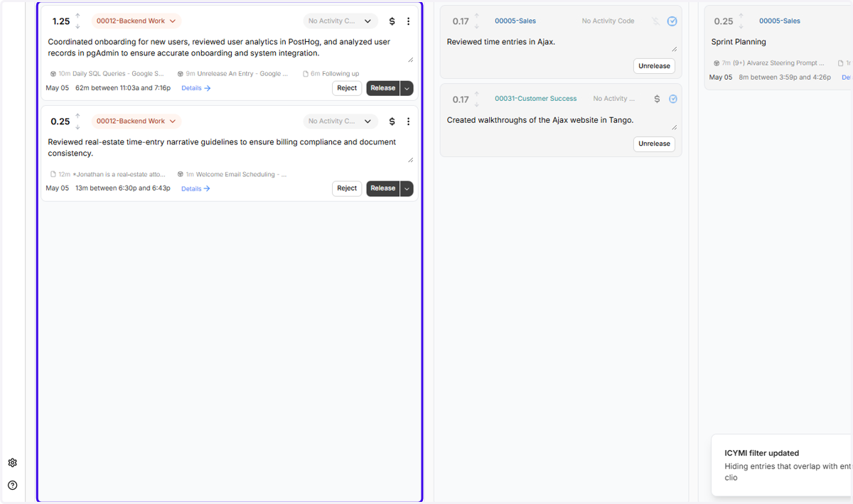Viewport: 853px width, 504px height.
Task: Click the 1.25 hours value
Action: pyautogui.click(x=61, y=21)
